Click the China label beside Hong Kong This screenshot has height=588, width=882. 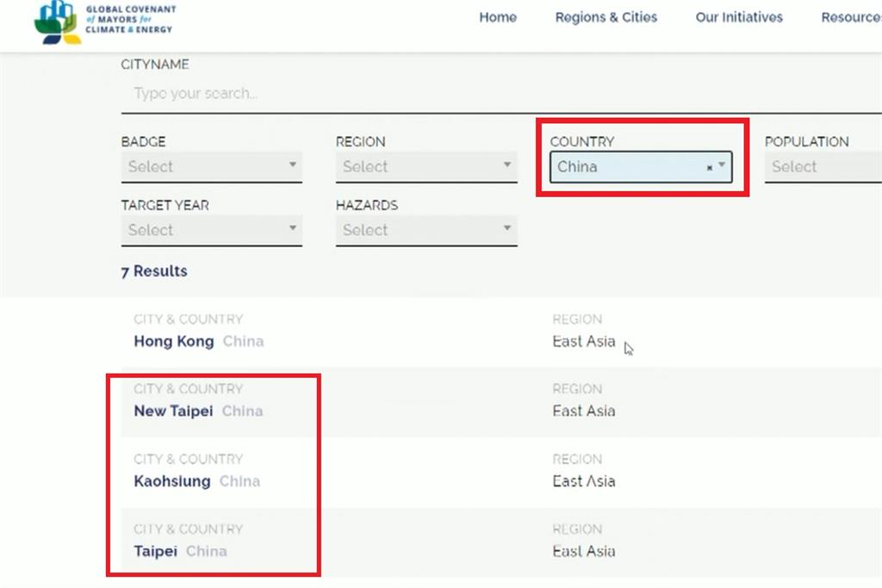[243, 341]
